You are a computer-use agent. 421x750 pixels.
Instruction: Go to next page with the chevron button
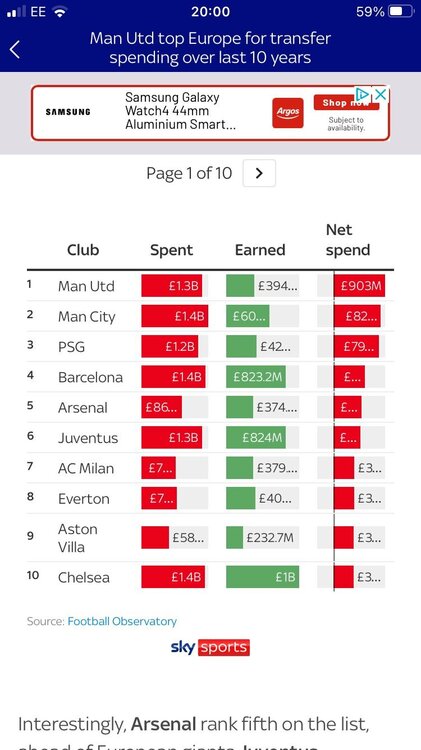click(259, 173)
